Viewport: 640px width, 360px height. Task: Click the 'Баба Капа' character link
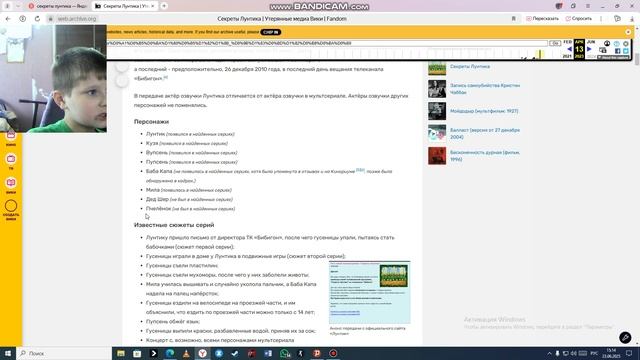(159, 171)
